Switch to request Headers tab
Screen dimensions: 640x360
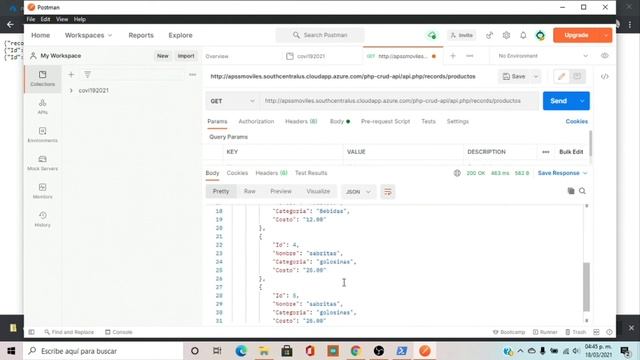(301, 122)
